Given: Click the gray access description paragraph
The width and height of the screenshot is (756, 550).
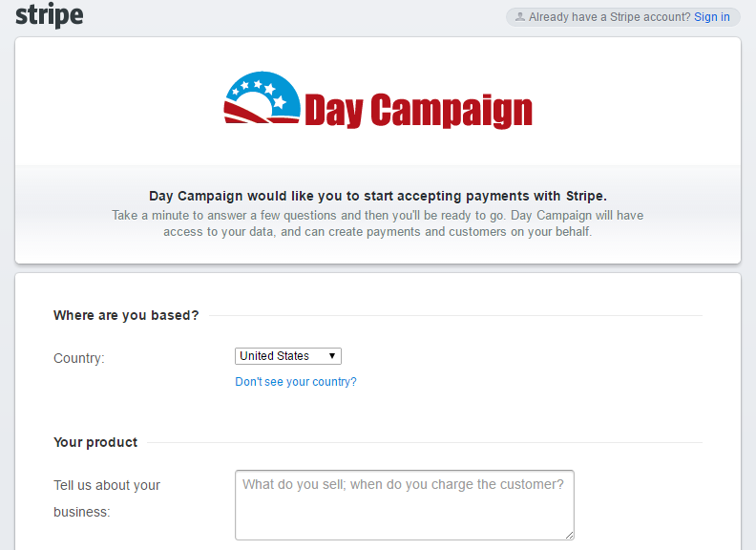Looking at the screenshot, I should (x=378, y=223).
